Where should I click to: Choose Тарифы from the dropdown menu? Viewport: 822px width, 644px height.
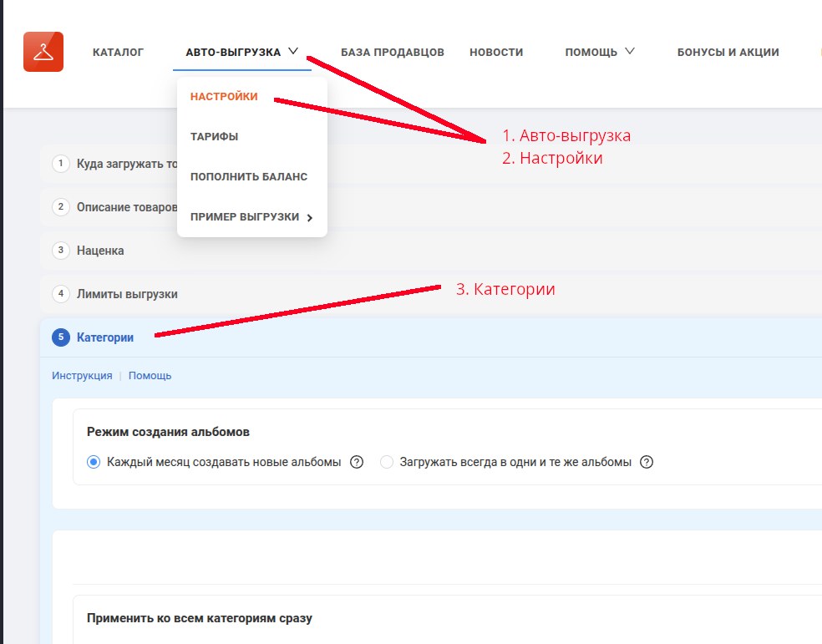(214, 137)
